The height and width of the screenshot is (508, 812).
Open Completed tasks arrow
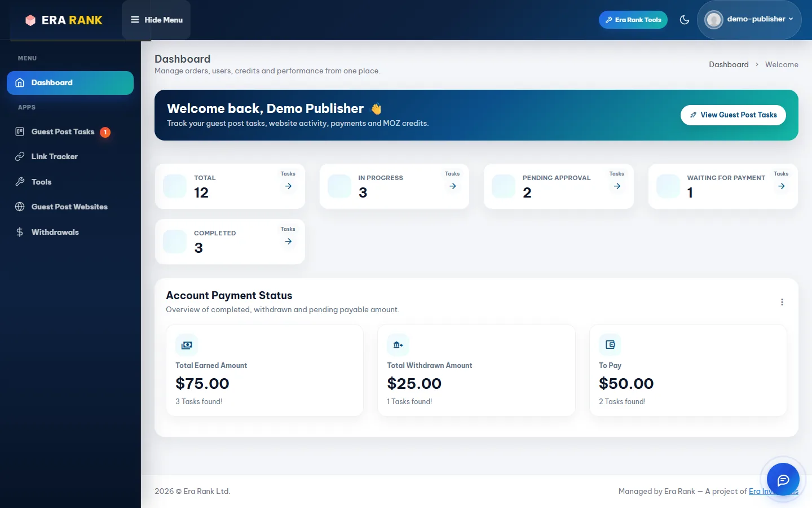[x=288, y=242]
